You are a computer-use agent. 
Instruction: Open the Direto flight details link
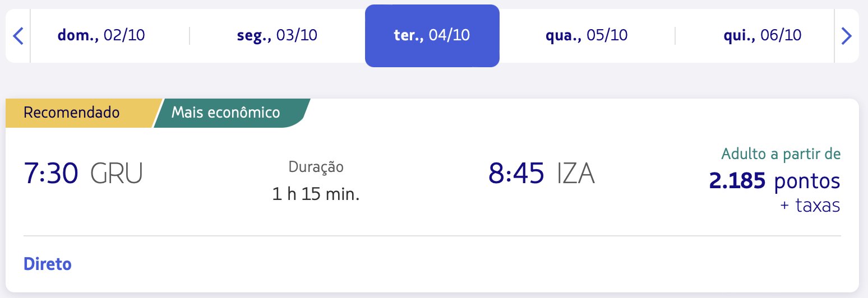(x=48, y=264)
